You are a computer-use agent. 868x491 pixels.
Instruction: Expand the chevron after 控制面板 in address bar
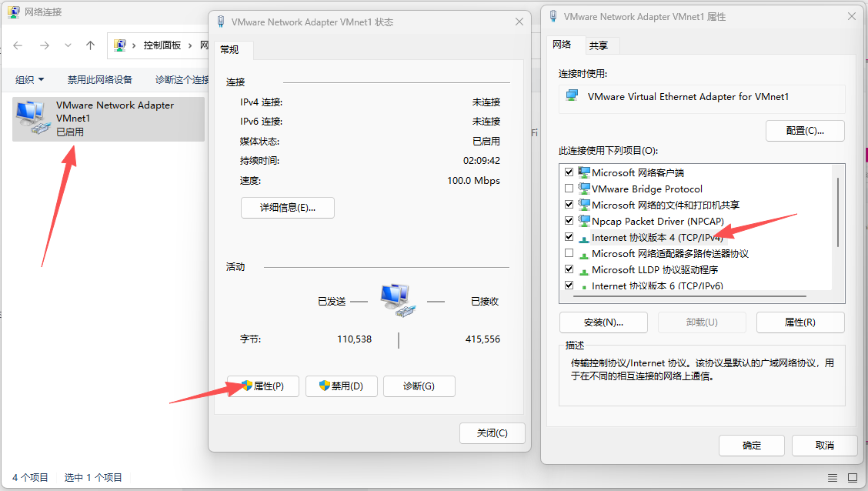pyautogui.click(x=189, y=45)
